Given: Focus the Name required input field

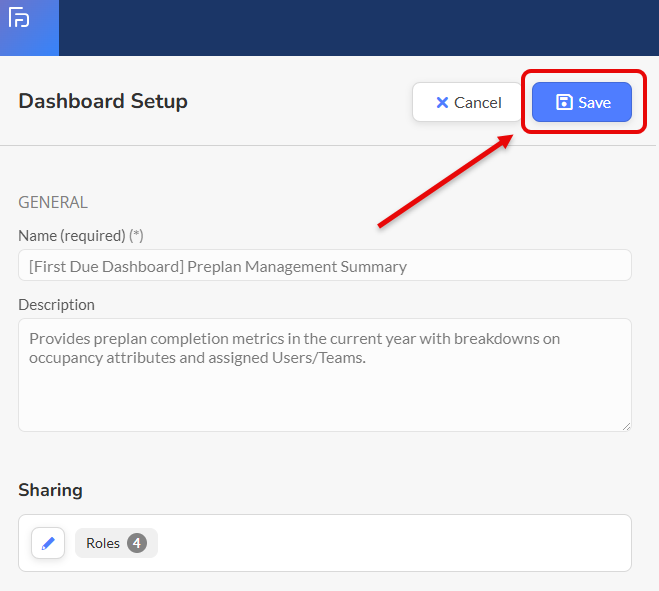Looking at the screenshot, I should [x=324, y=266].
